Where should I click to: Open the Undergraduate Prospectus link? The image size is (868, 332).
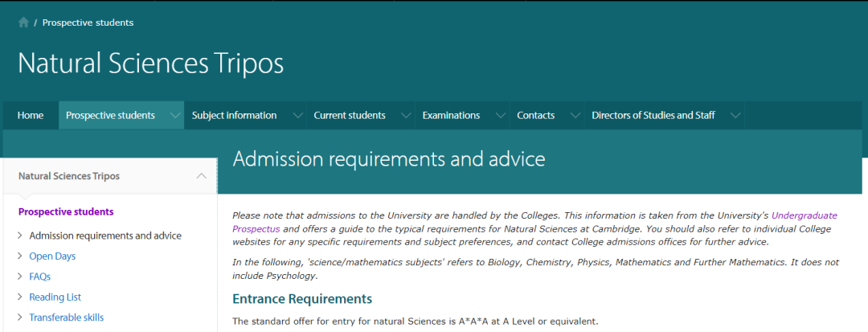(804, 215)
